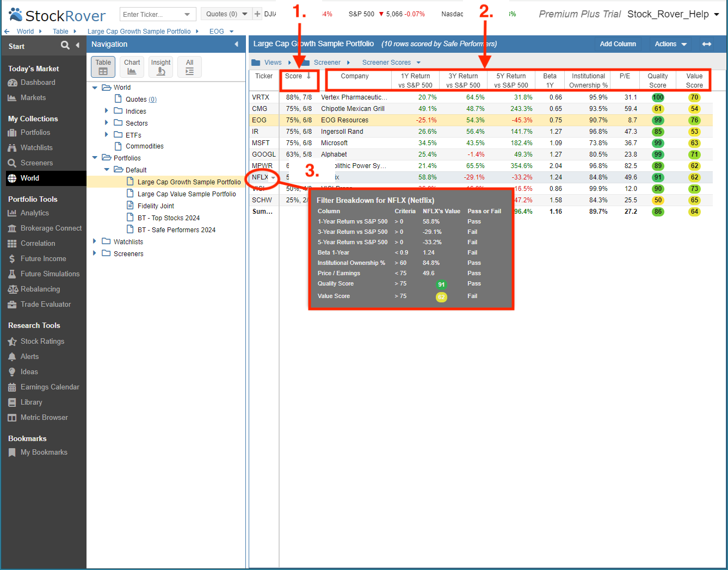Click the Future Income dollar icon
The height and width of the screenshot is (570, 728).
point(12,259)
